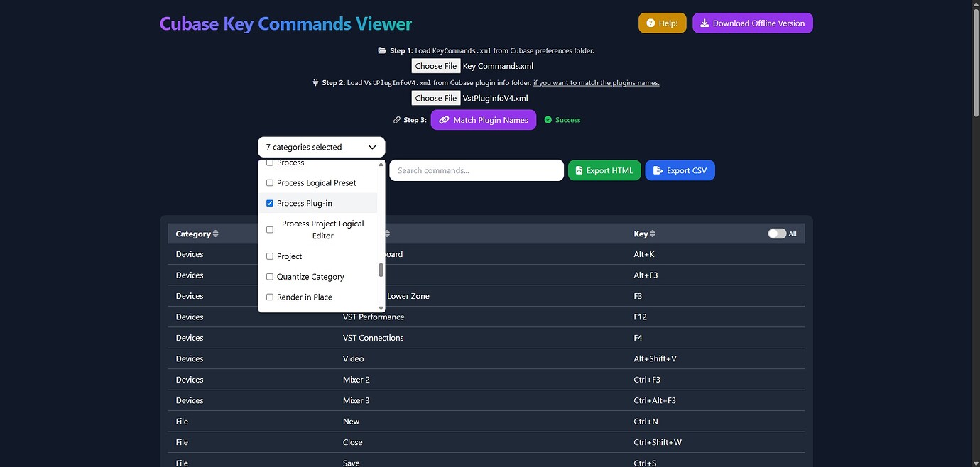Click the 'Alt+K' key cell
Viewport: 980px width, 467px height.
(644, 254)
